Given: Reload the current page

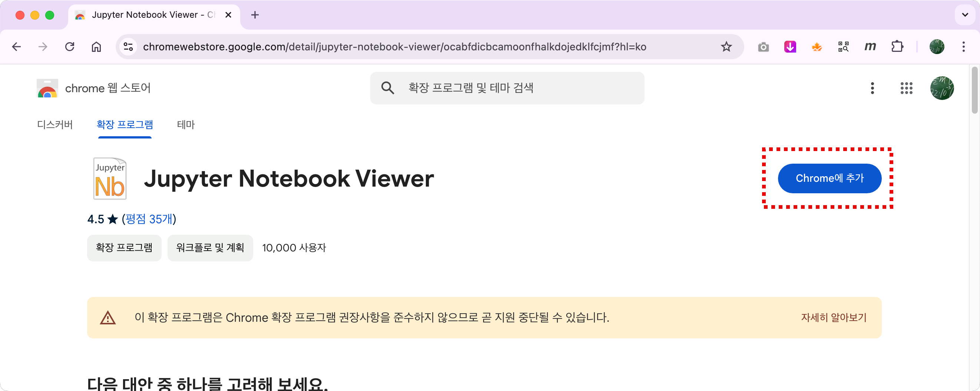Looking at the screenshot, I should [70, 47].
